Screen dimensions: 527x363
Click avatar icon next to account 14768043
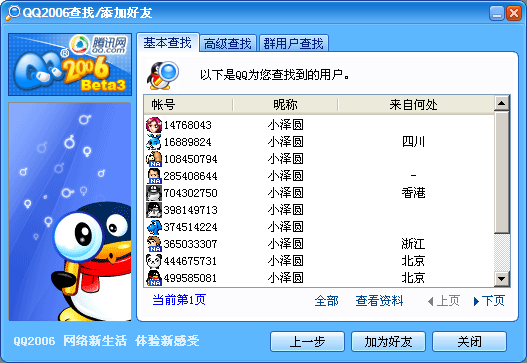click(154, 125)
